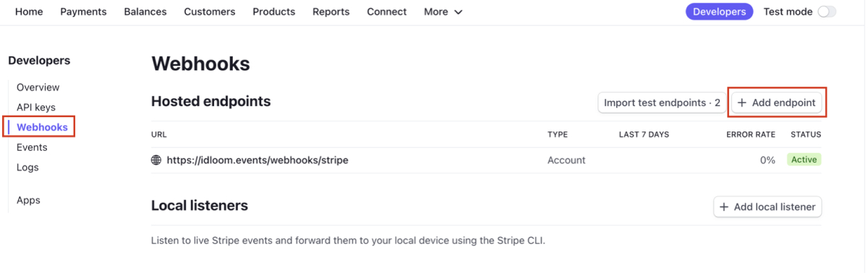
Task: Expand the More dropdown in the top navigation
Action: point(443,12)
